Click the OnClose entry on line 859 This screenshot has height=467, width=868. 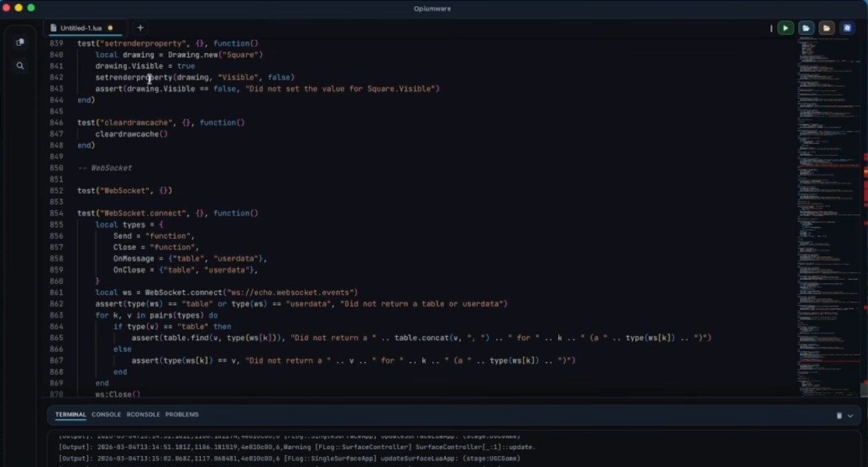coord(186,270)
